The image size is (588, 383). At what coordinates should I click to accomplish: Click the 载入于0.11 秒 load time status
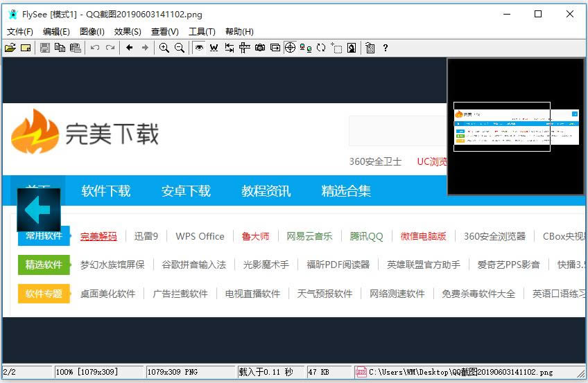[270, 372]
